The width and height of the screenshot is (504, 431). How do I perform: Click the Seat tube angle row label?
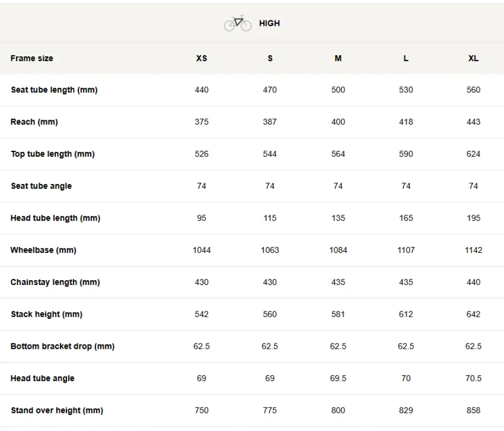(41, 186)
